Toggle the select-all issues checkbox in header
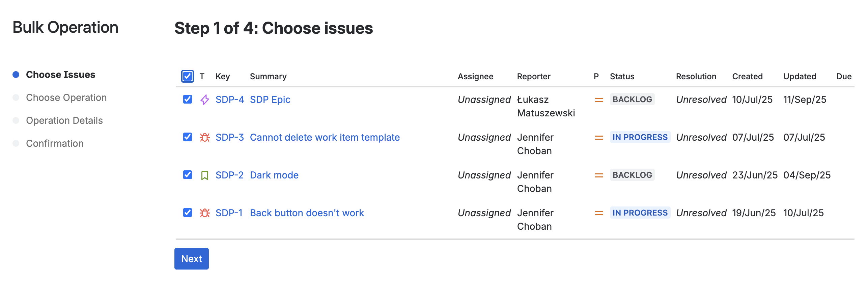Screen dimensions: 868x281 pos(188,76)
